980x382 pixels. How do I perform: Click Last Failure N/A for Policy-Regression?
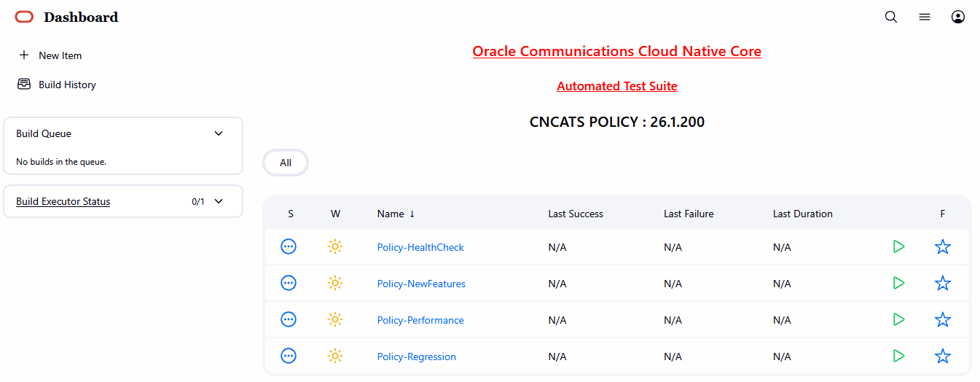click(x=673, y=356)
